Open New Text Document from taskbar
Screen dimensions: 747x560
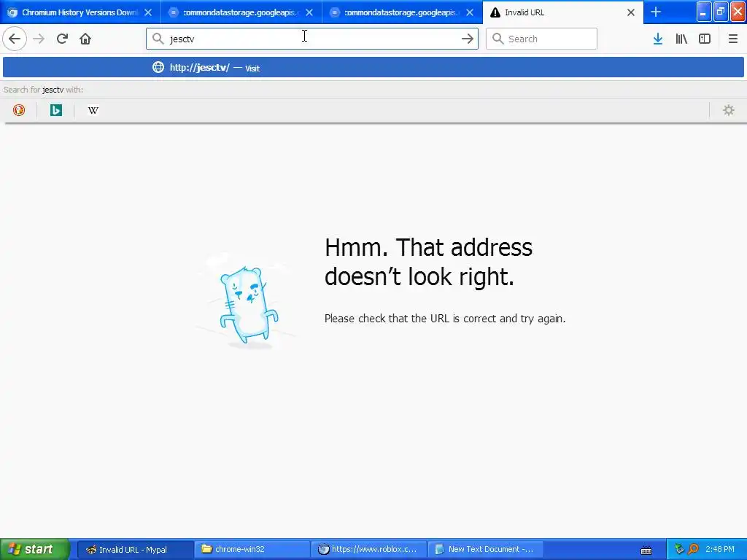tap(485, 549)
